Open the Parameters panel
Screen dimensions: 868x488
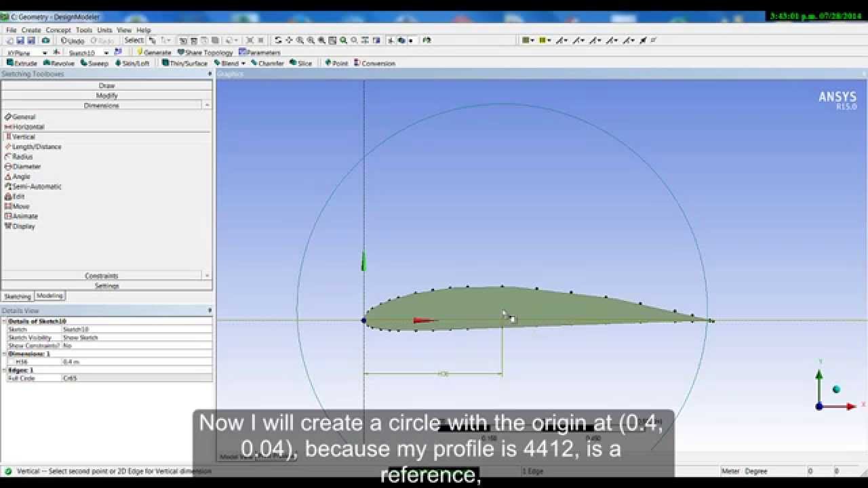pos(259,52)
